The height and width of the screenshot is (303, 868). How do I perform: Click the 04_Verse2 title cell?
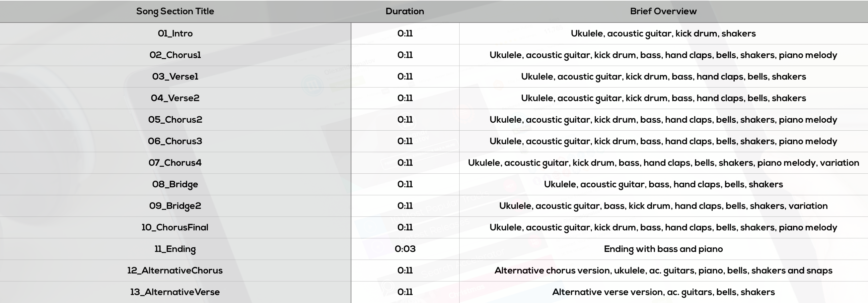pos(175,98)
